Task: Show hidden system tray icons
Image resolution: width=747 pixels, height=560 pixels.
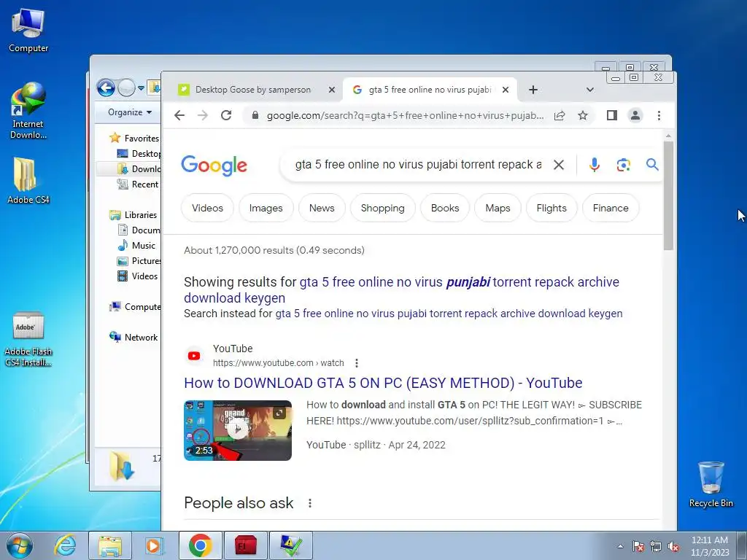Action: coord(620,547)
